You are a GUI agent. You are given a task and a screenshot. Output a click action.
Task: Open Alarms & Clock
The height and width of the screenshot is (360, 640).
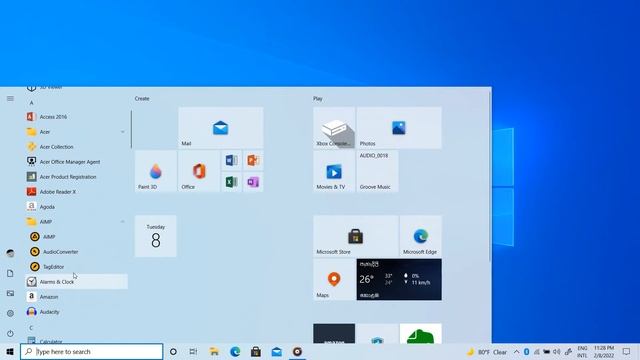[x=76, y=282]
